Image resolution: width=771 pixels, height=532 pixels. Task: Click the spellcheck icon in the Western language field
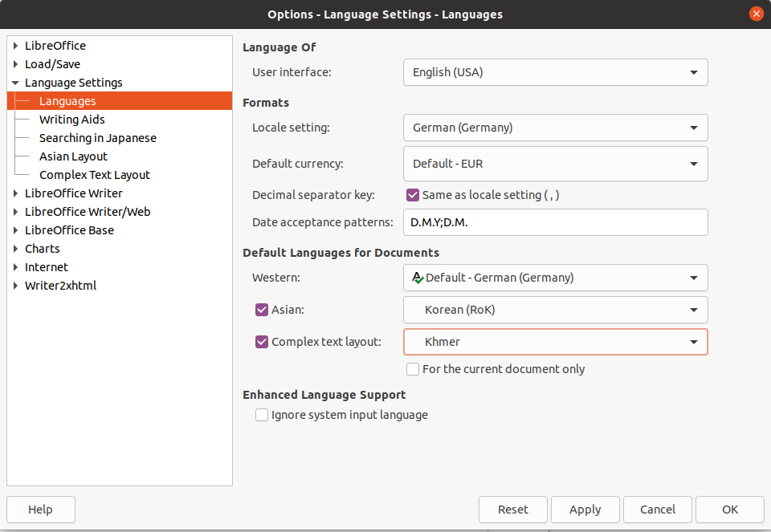[418, 278]
